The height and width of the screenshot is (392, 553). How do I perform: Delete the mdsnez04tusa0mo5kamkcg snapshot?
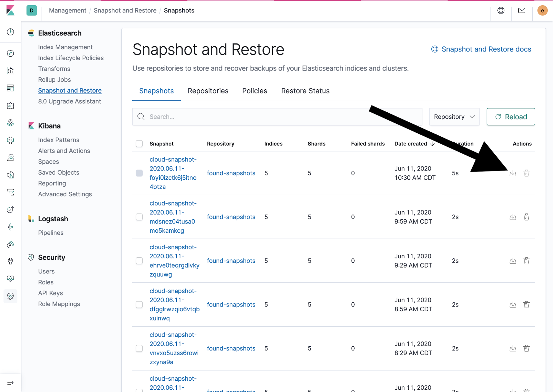pyautogui.click(x=526, y=217)
